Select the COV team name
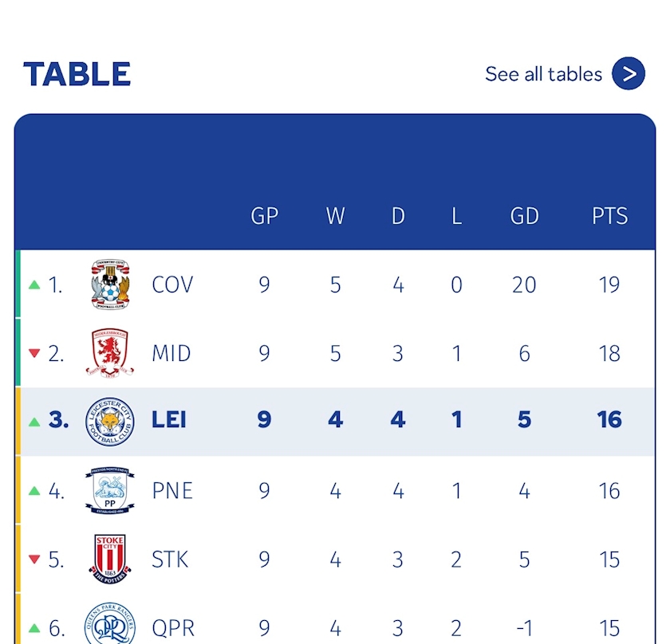Screen dimensions: 670x644 (172, 285)
